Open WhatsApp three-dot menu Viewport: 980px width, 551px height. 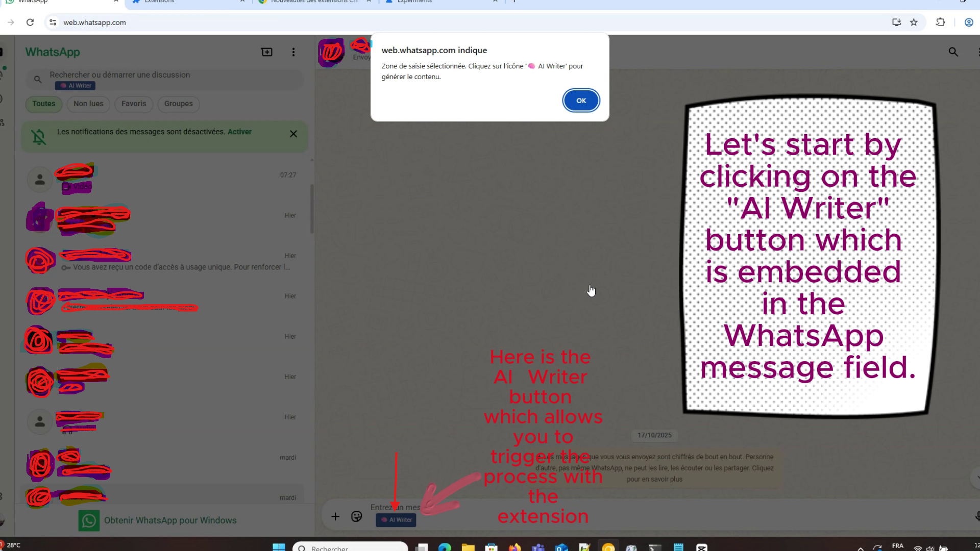(293, 52)
